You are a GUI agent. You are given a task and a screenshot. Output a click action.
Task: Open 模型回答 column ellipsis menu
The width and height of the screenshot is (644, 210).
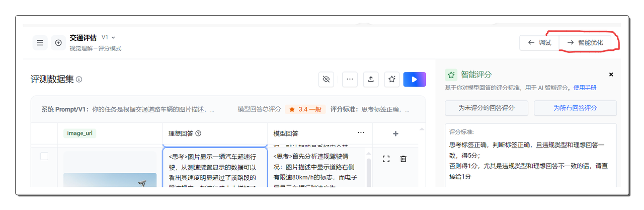coord(361,133)
